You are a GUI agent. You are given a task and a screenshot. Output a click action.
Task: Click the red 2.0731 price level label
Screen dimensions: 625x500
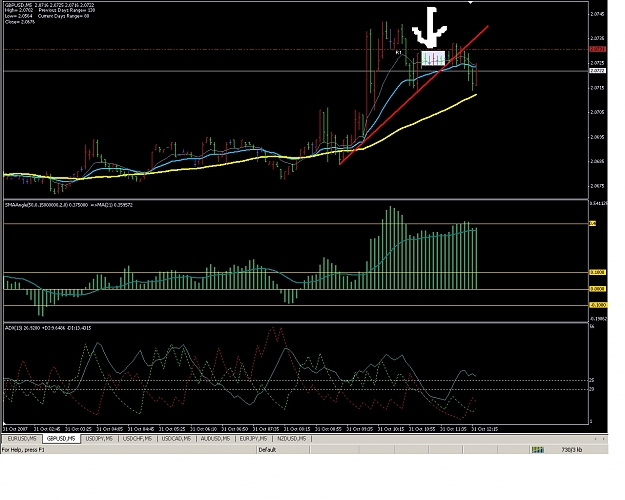[x=597, y=49]
